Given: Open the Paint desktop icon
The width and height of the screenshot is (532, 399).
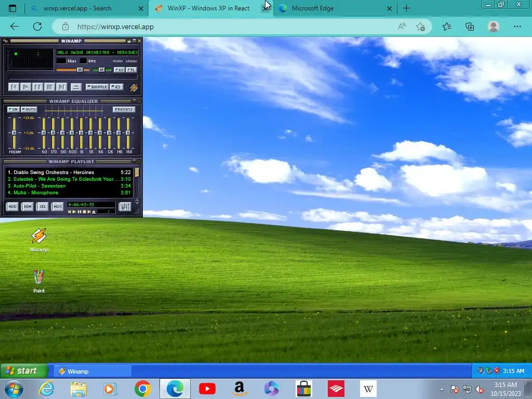Looking at the screenshot, I should coord(38,281).
